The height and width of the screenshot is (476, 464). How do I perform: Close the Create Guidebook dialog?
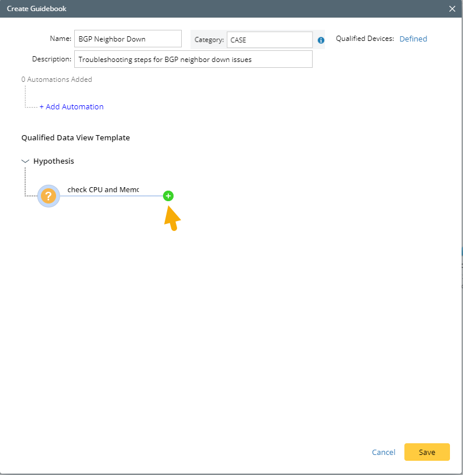[452, 9]
